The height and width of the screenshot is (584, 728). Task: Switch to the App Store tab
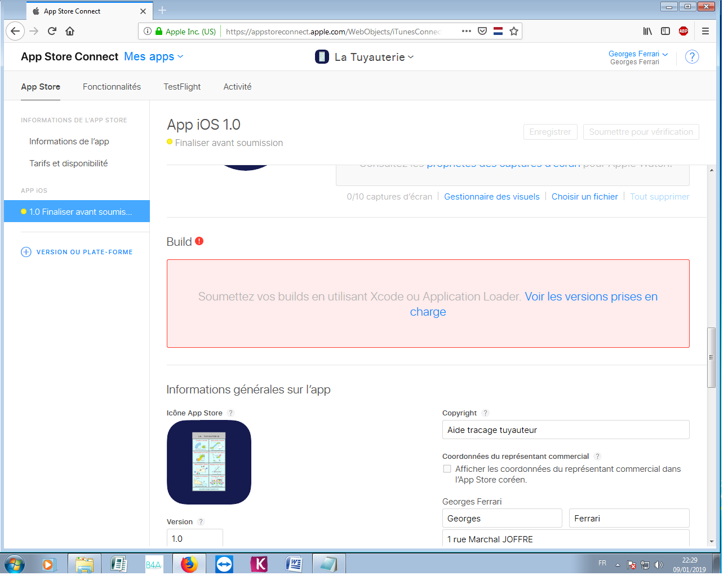41,87
